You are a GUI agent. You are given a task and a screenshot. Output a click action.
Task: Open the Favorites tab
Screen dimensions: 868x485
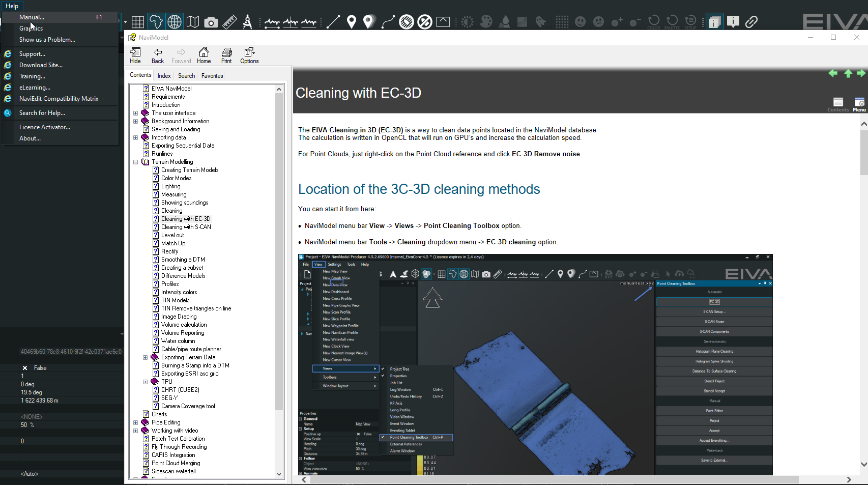(212, 76)
